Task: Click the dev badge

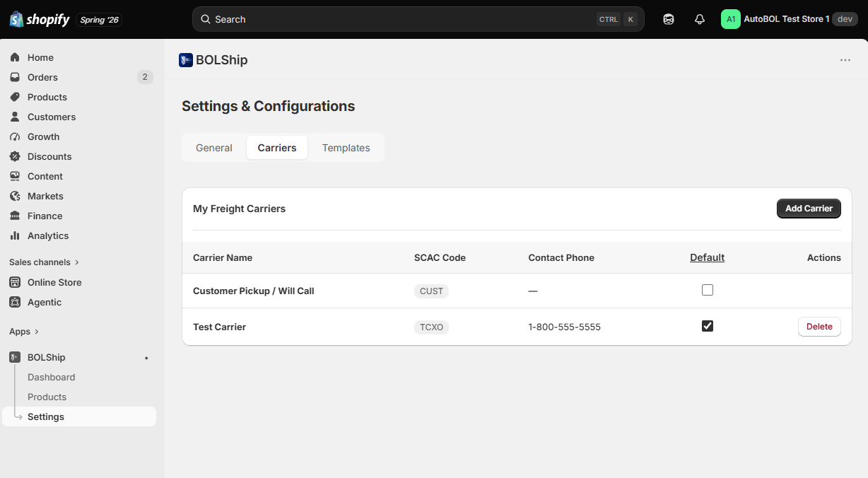Action: 845,19
